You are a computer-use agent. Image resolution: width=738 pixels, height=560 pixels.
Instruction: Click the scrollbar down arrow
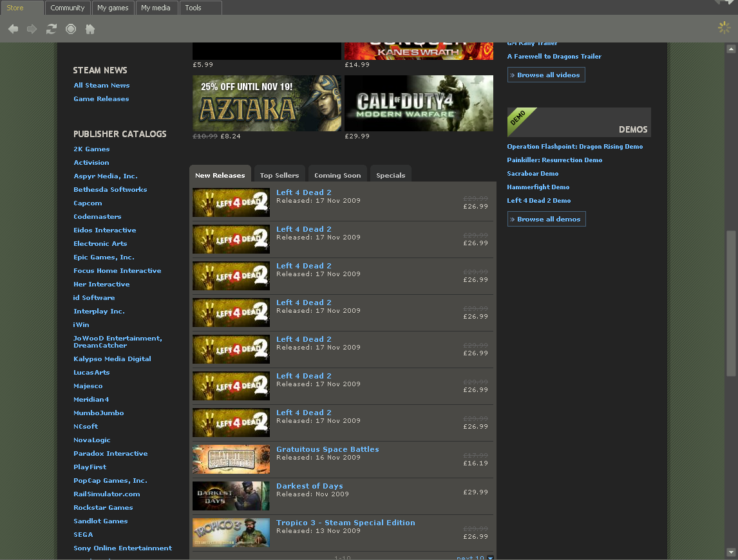tap(731, 552)
